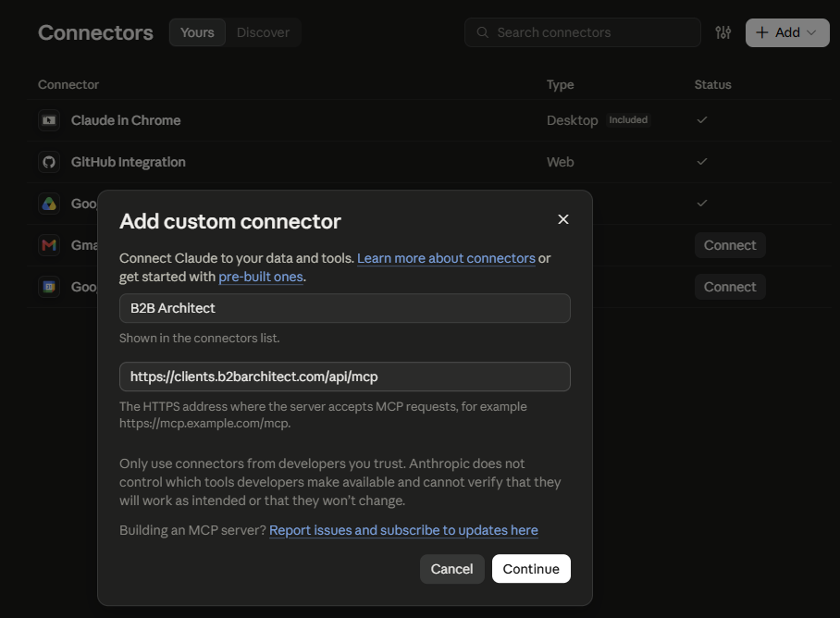Click the Type column header

pos(560,84)
